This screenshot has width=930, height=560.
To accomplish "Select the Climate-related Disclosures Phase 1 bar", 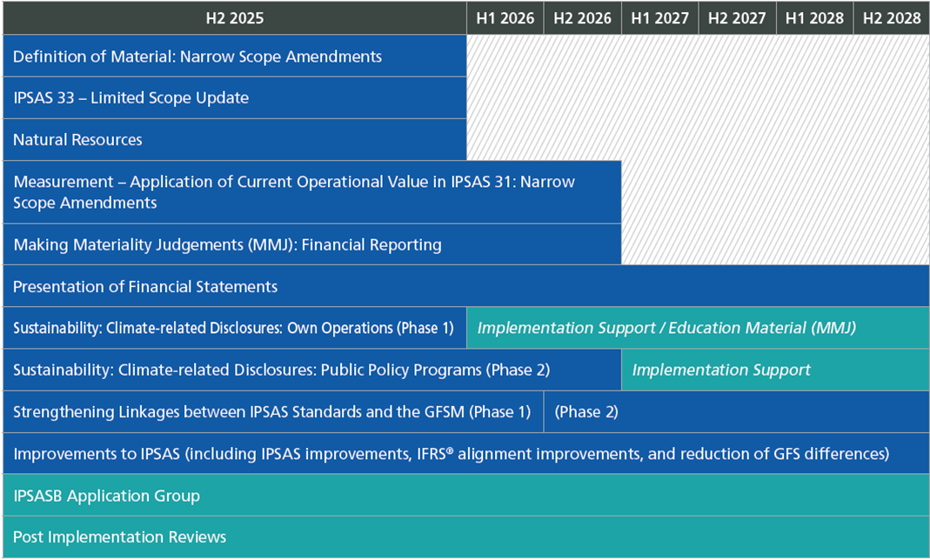I will (x=231, y=328).
